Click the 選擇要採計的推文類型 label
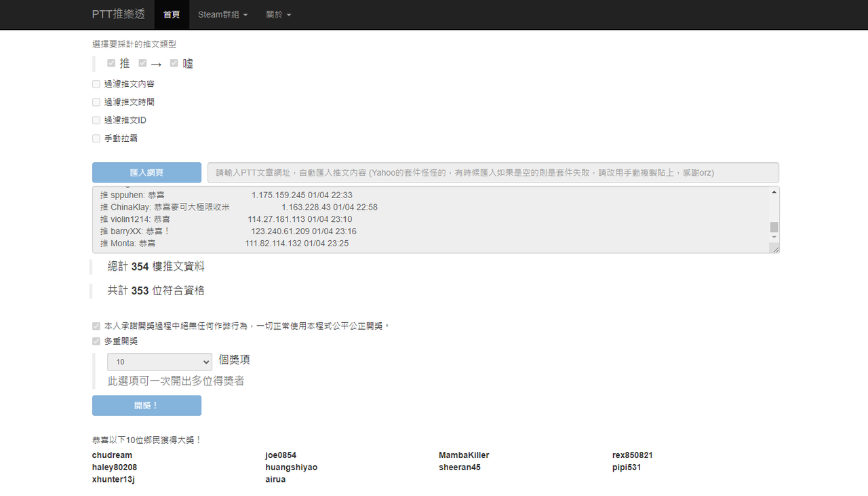This screenshot has width=868, height=496. [x=134, y=44]
